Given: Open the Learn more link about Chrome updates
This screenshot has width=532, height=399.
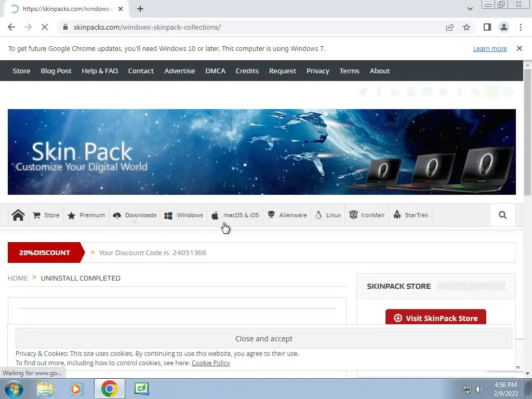Looking at the screenshot, I should coord(490,48).
